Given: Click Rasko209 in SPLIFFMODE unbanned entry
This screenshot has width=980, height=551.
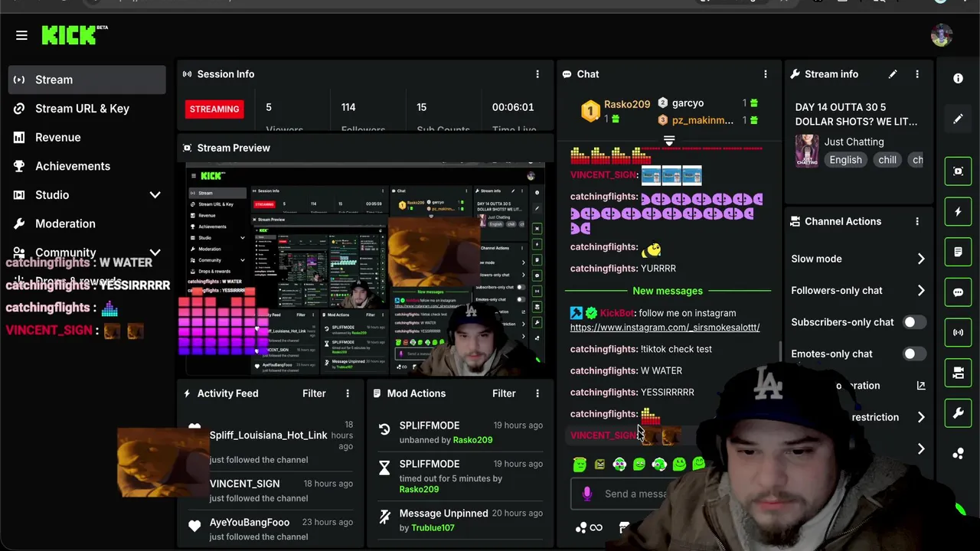Looking at the screenshot, I should pyautogui.click(x=472, y=440).
